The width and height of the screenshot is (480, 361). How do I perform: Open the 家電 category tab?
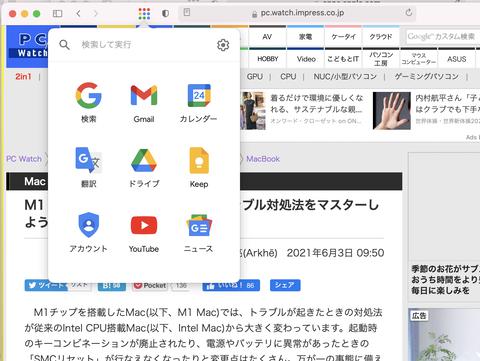[x=305, y=37]
